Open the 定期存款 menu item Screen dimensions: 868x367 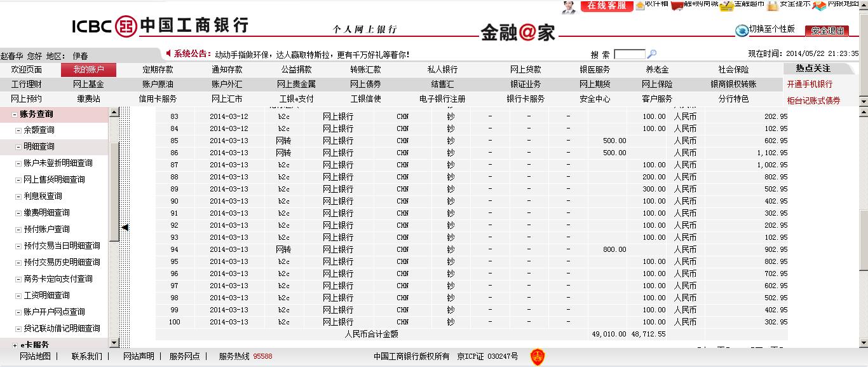[158, 70]
